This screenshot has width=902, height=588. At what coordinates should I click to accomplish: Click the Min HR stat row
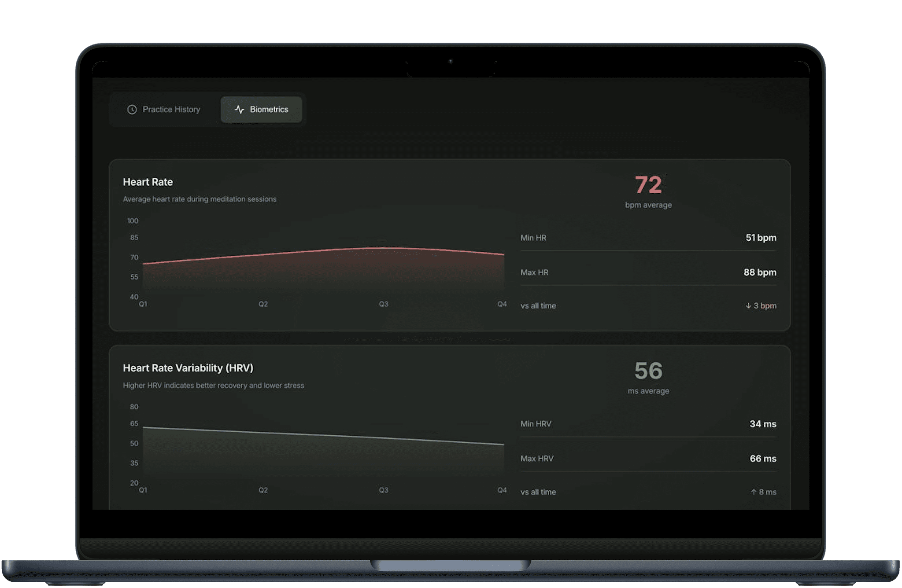tap(648, 238)
